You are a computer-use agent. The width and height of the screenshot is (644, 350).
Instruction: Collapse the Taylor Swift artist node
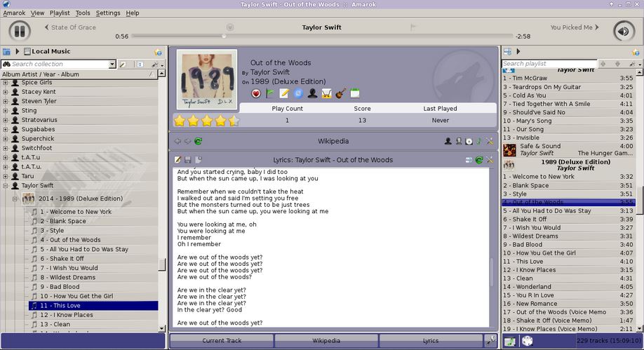[6, 185]
